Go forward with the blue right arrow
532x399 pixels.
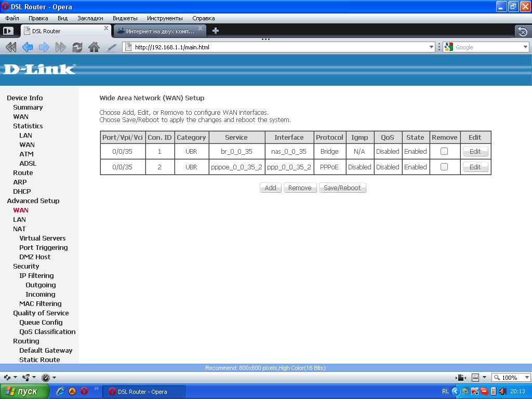pos(44,47)
